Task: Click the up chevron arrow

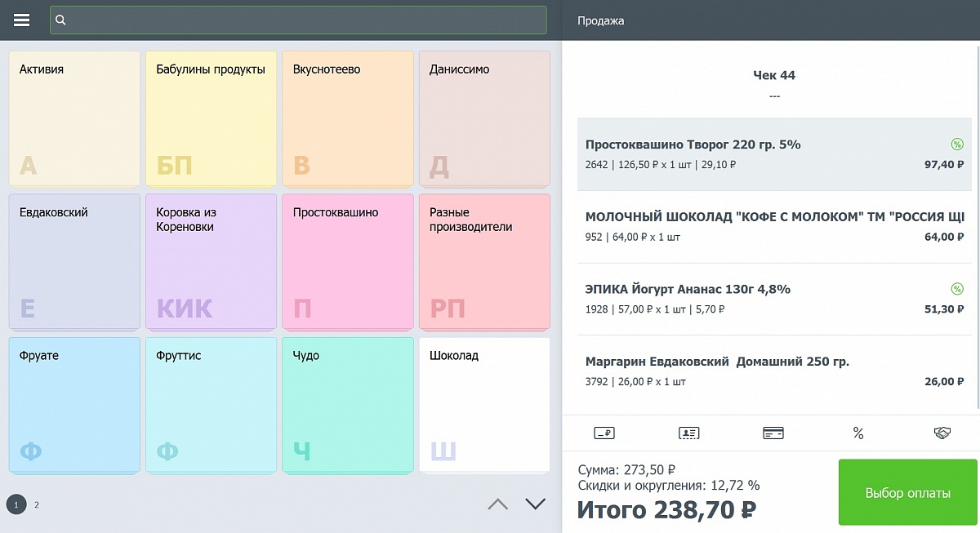Action: [497, 504]
